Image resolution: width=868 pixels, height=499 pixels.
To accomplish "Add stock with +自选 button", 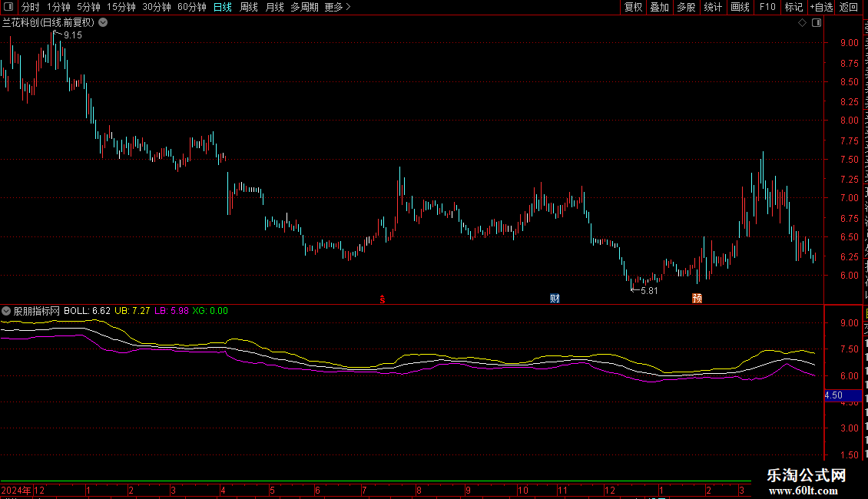I will [821, 7].
